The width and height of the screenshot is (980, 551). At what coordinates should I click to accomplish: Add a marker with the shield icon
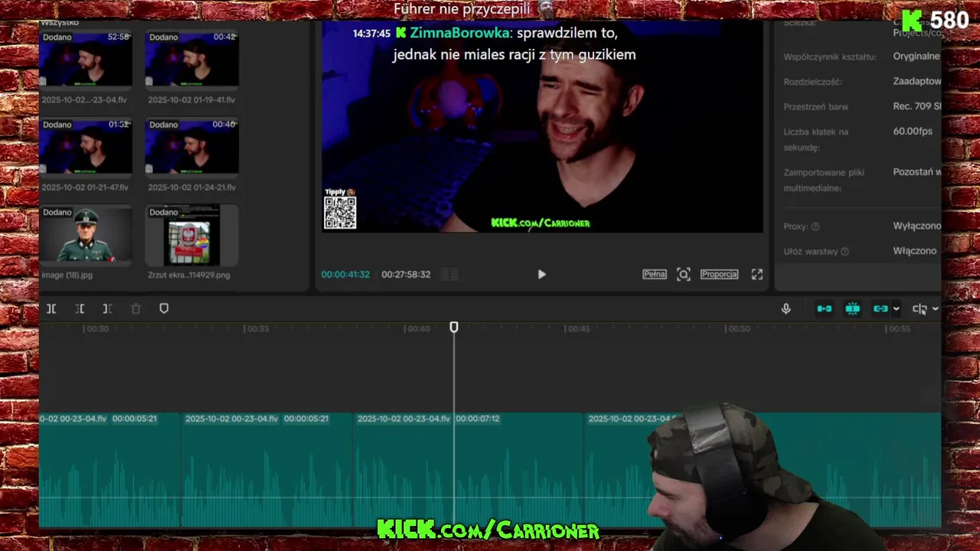click(164, 308)
